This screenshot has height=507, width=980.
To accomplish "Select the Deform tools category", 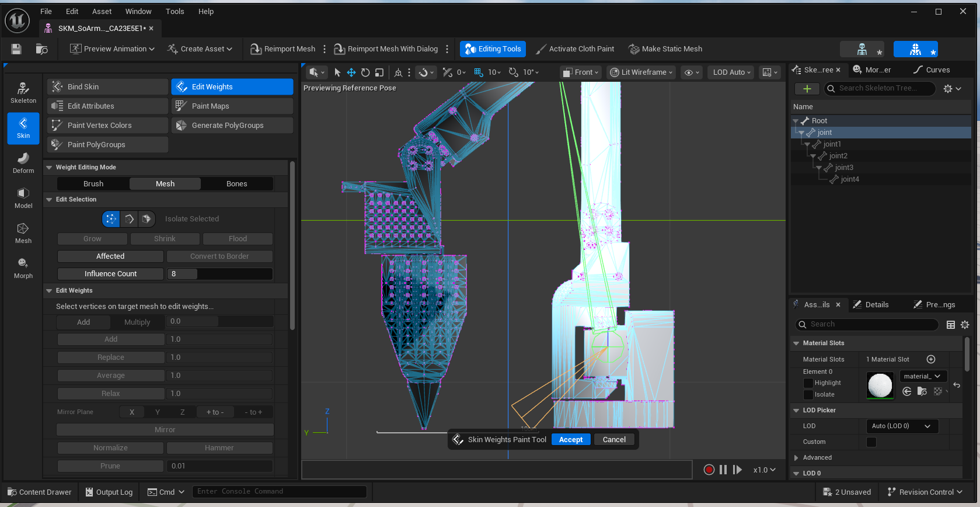I will coord(23,163).
